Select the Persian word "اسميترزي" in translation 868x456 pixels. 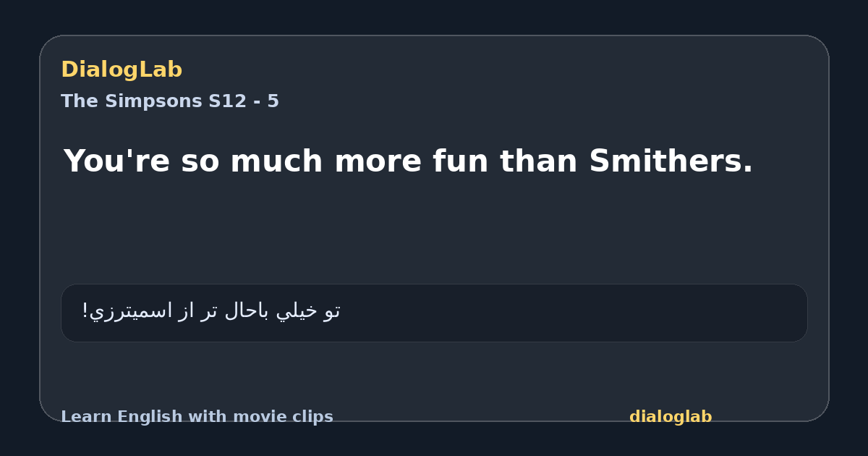[x=131, y=311]
